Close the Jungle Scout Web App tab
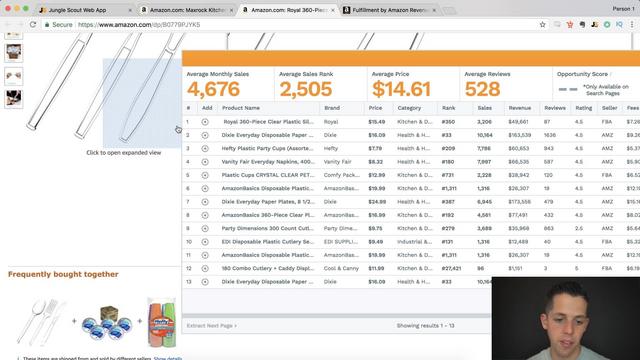Screen dimensions: 640x360 [130, 10]
